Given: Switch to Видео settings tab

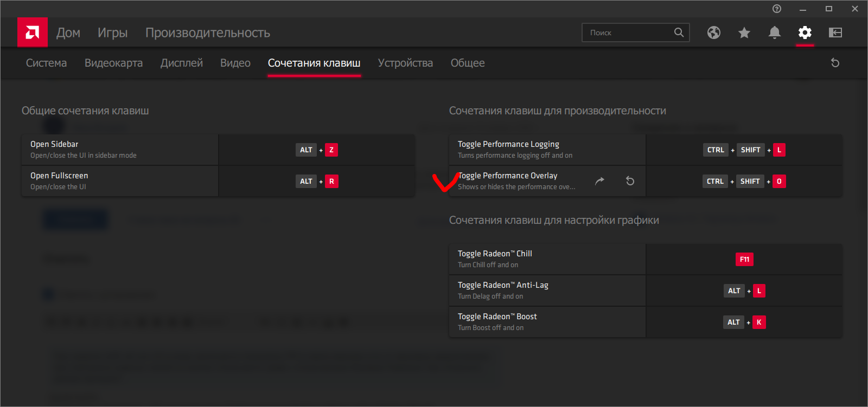Looking at the screenshot, I should pos(235,63).
